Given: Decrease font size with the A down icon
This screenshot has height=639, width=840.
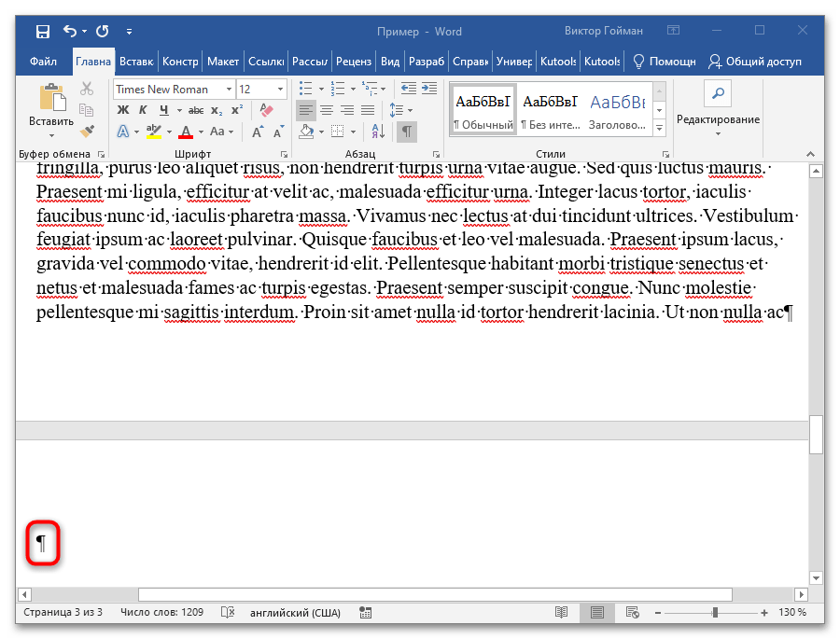Looking at the screenshot, I should [278, 132].
